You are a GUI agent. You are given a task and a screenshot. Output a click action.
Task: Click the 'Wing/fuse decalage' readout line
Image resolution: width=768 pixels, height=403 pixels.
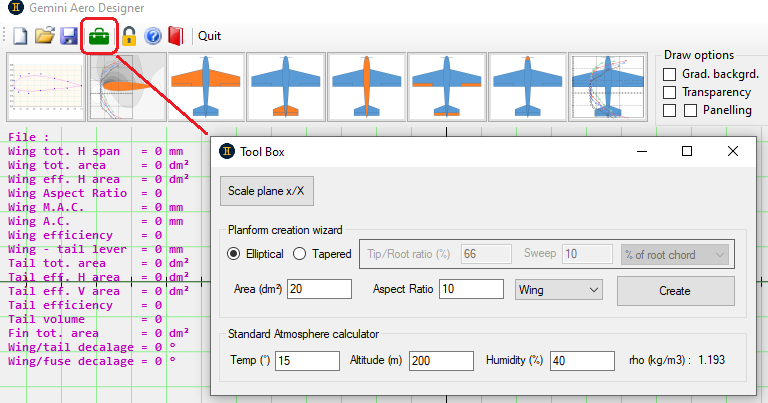coord(92,361)
